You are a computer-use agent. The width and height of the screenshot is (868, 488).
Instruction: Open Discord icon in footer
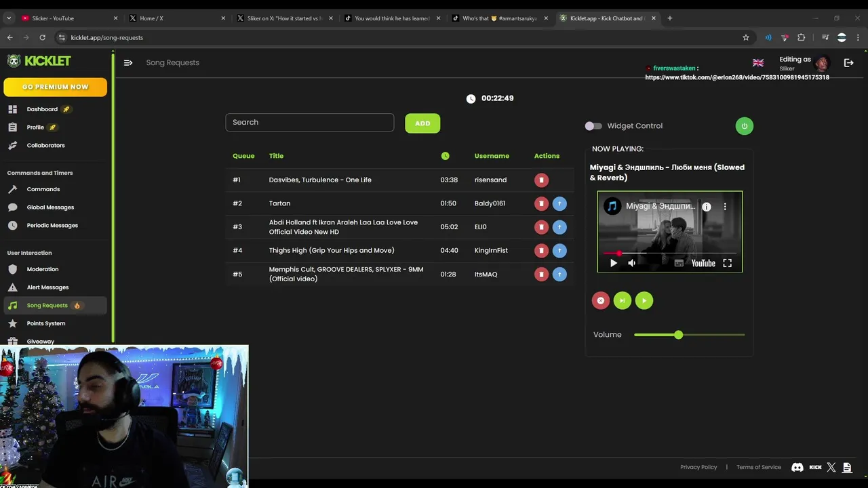tap(797, 467)
